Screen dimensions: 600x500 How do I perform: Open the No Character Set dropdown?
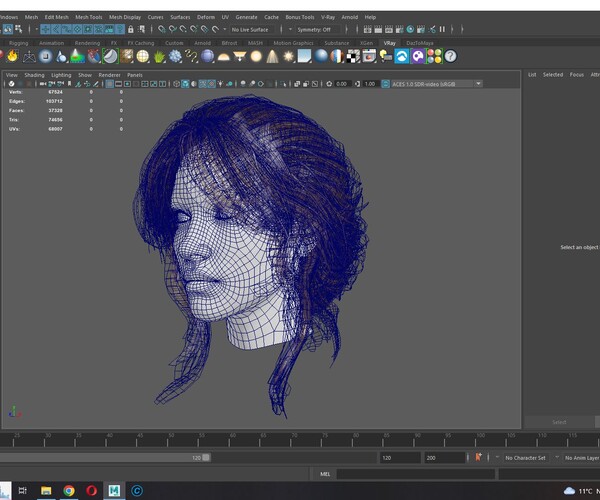tap(525, 458)
